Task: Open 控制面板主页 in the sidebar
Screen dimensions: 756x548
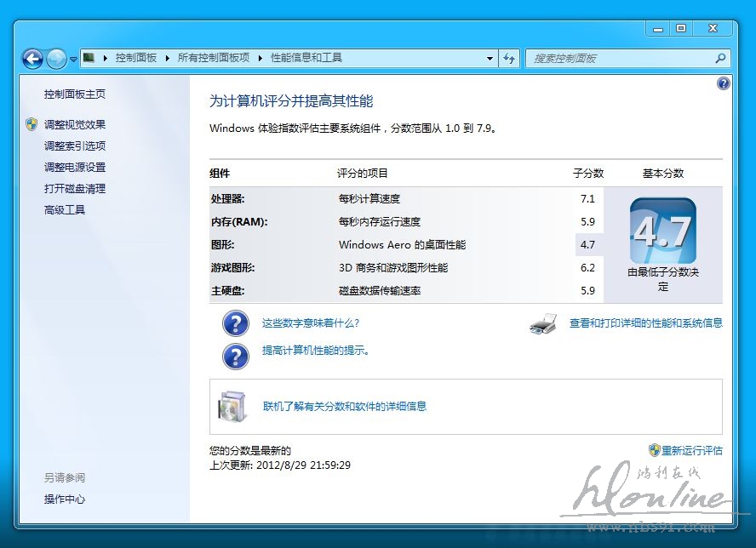Action: [75, 94]
